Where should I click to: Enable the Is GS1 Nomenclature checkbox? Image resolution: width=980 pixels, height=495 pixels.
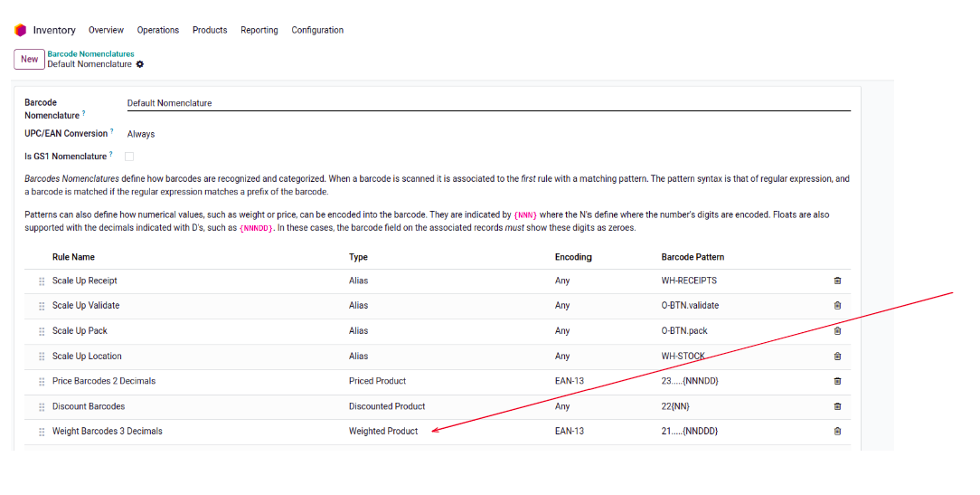point(129,157)
